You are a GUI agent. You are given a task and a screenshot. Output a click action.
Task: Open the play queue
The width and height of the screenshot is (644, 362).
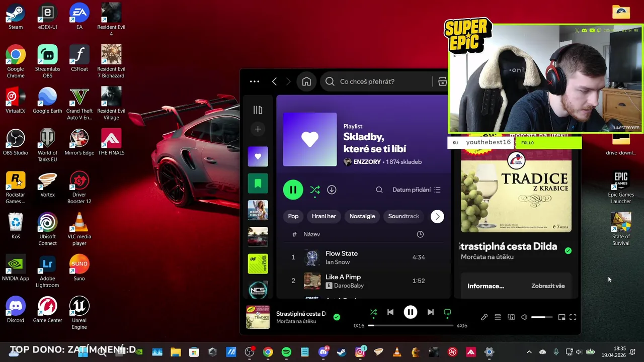(498, 317)
